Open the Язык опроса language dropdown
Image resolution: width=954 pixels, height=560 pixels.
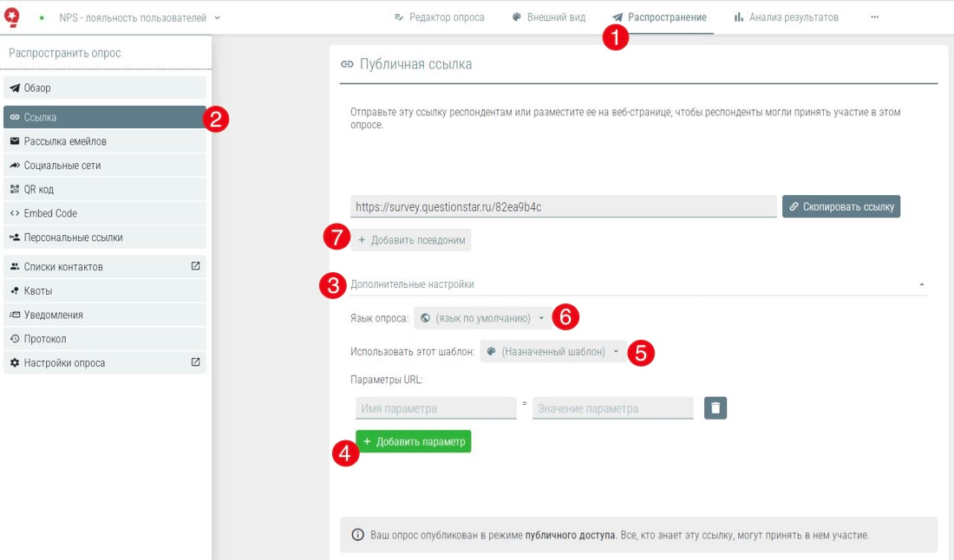pos(481,318)
